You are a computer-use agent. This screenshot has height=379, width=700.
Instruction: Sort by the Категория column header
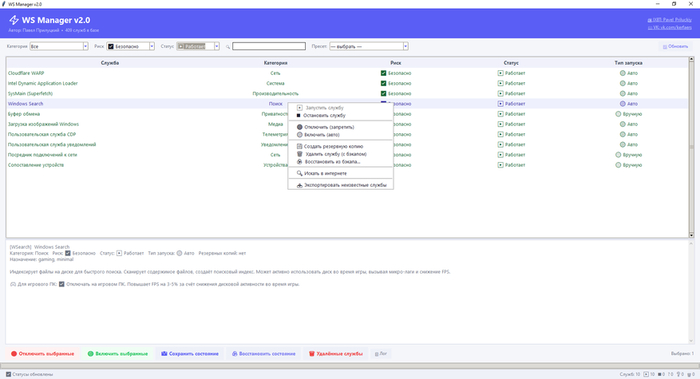275,63
